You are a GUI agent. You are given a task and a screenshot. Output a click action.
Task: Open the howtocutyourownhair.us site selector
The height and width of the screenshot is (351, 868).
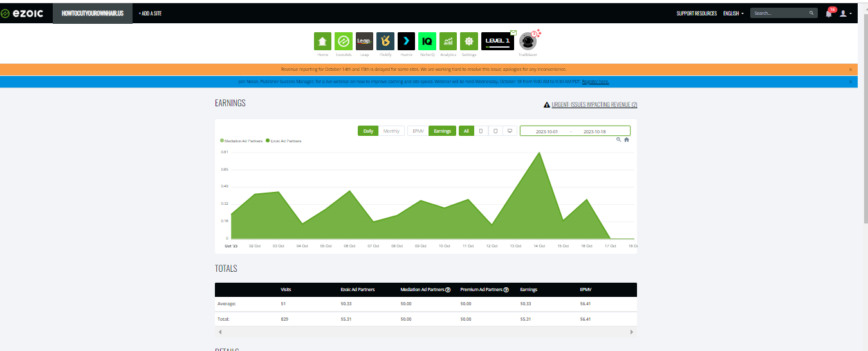(x=93, y=14)
